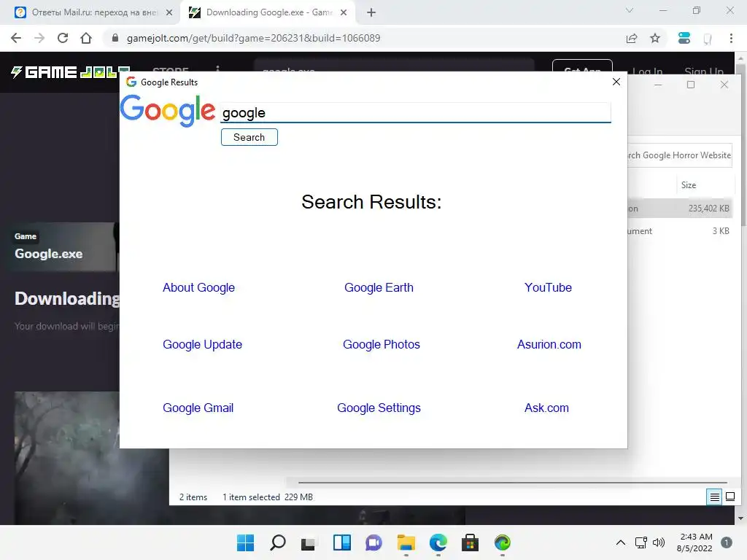
Task: Click Chrome's back navigation arrow
Action: click(x=16, y=38)
